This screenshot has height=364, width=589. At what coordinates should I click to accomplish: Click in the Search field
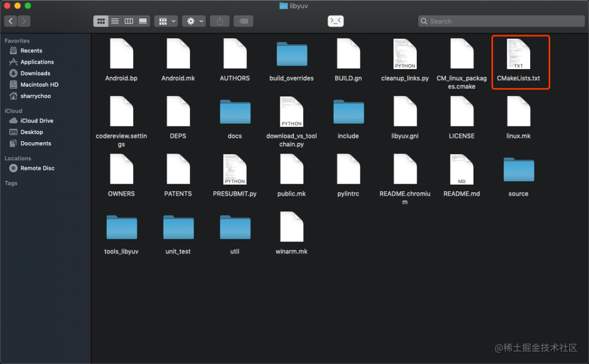coord(502,21)
